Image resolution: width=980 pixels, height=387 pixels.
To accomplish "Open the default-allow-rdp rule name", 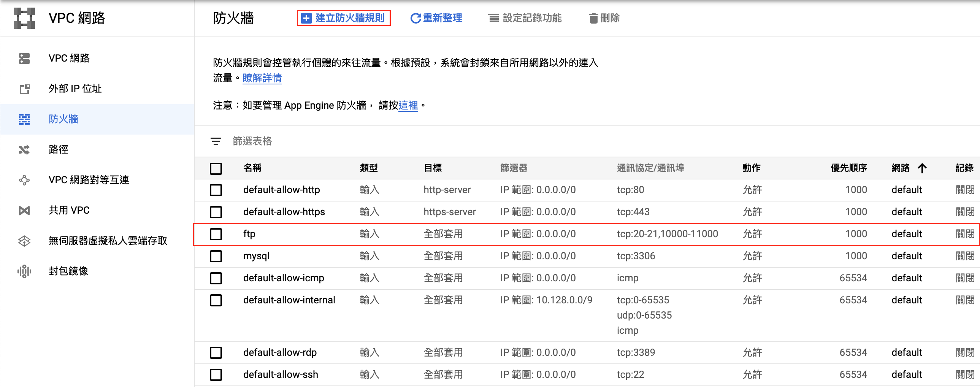I will [280, 353].
